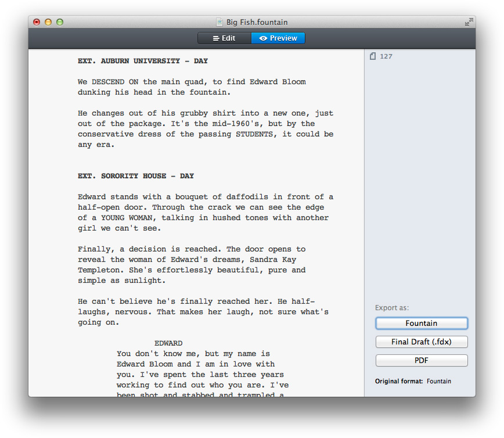
Task: Export as Final Draft (.fdx)
Action: 421,342
